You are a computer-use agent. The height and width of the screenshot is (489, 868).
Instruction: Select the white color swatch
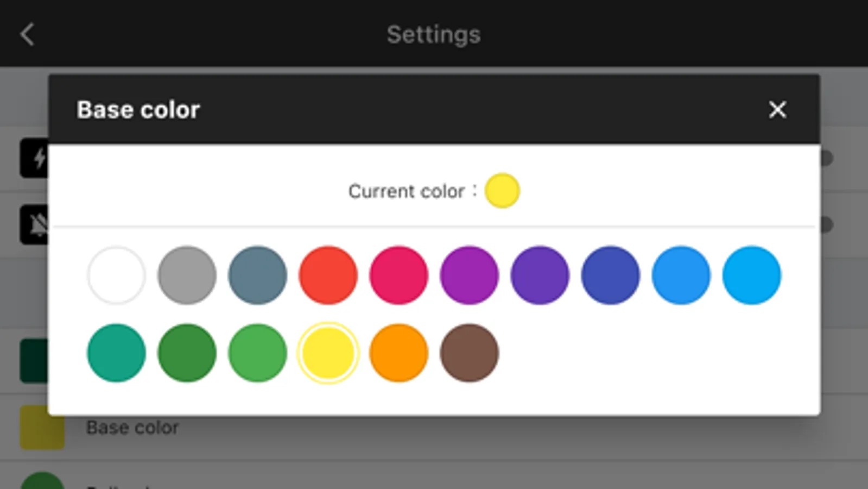[116, 275]
